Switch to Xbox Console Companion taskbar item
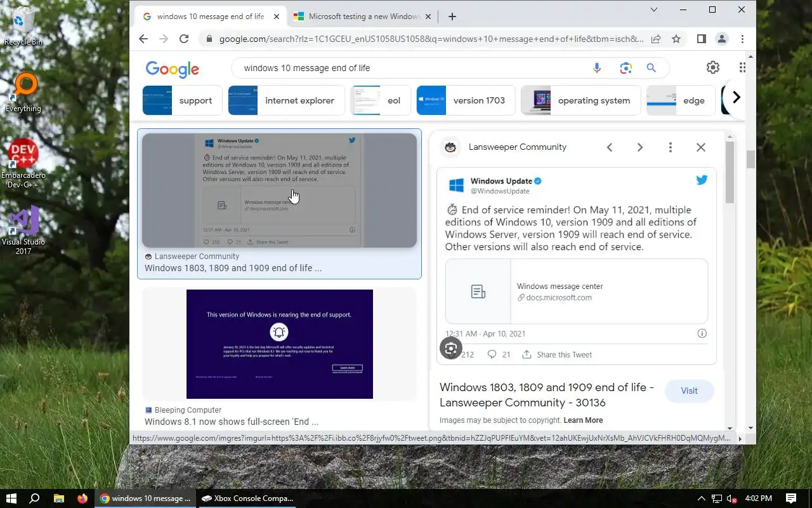This screenshot has height=508, width=812. (247, 498)
